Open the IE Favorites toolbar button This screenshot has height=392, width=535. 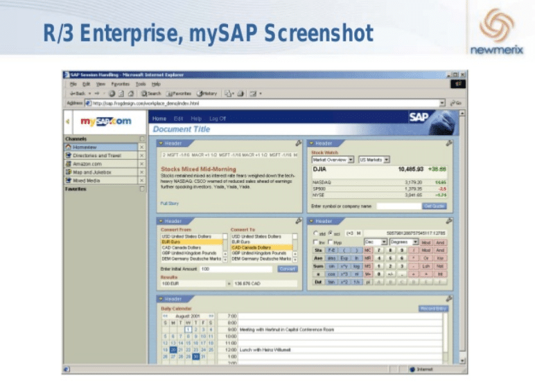(178, 93)
